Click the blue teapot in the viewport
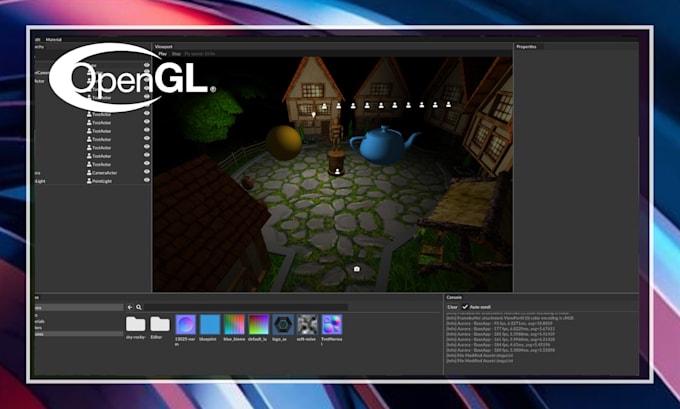 coord(383,145)
